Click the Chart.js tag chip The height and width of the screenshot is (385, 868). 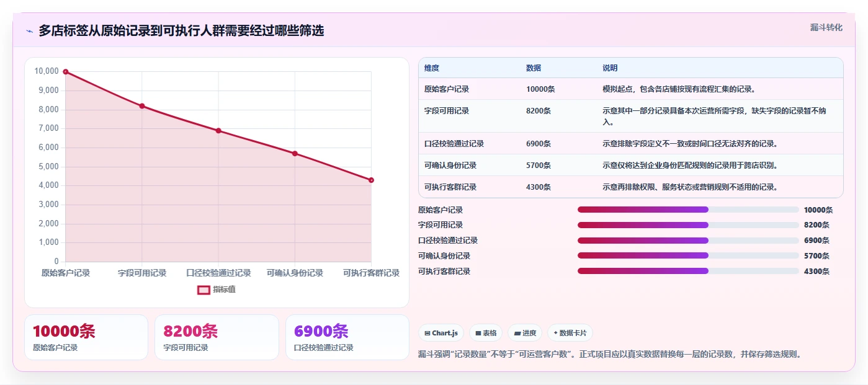pos(441,333)
